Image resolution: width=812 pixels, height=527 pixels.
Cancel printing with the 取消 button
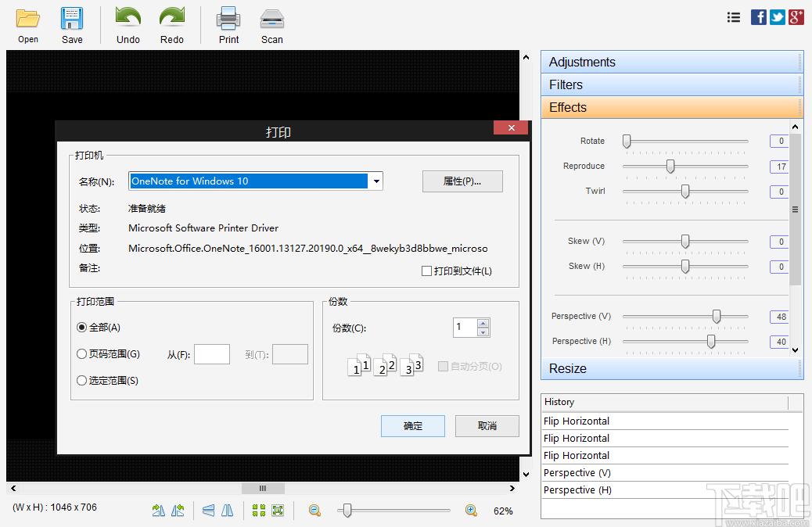(x=487, y=425)
